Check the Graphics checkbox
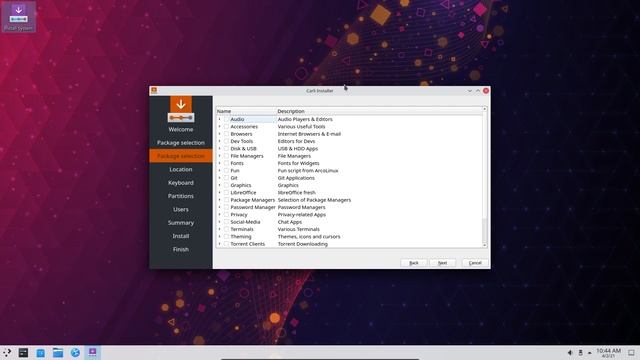 (226, 185)
